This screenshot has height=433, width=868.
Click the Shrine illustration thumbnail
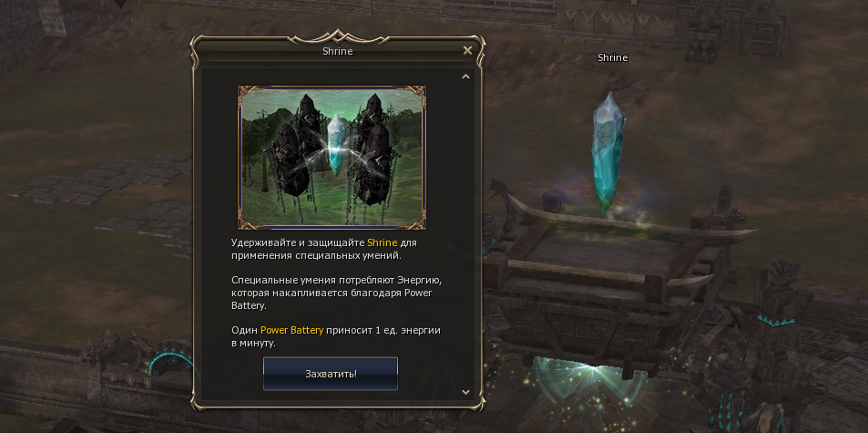[332, 158]
